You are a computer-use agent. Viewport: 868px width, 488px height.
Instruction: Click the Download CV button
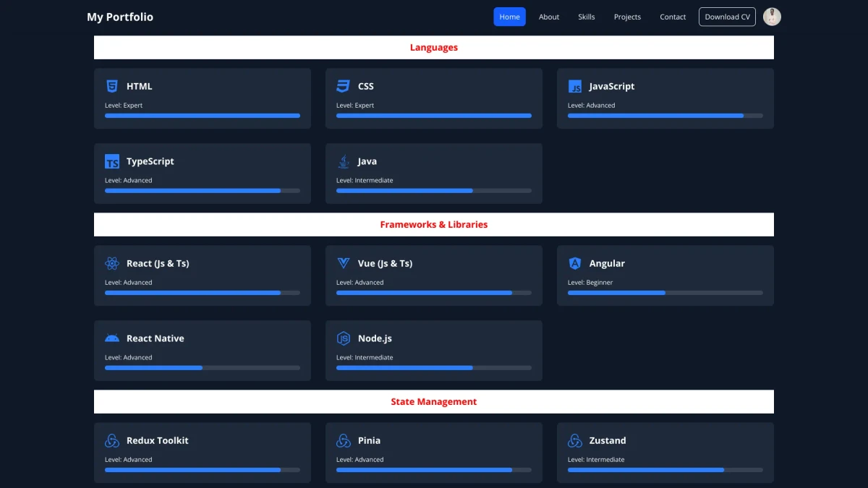[x=727, y=17]
